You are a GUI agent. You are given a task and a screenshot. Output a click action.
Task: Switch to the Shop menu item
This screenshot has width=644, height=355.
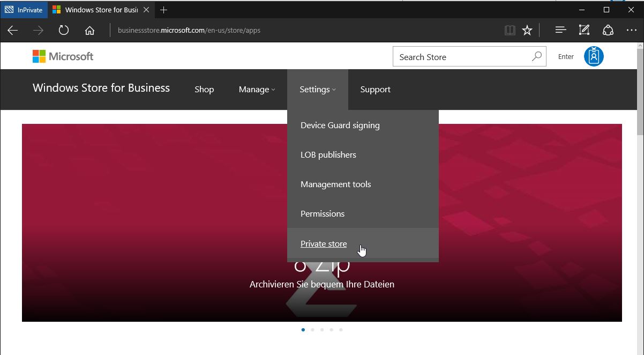point(204,90)
